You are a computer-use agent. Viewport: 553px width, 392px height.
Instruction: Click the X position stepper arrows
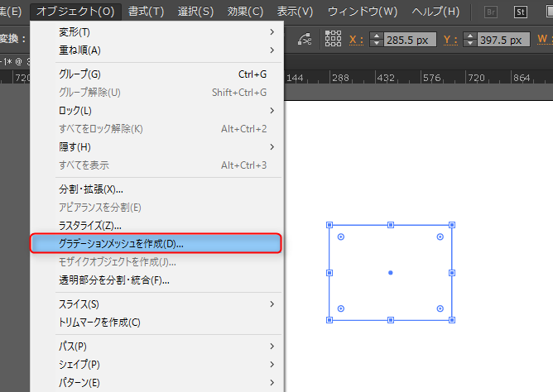click(x=377, y=40)
